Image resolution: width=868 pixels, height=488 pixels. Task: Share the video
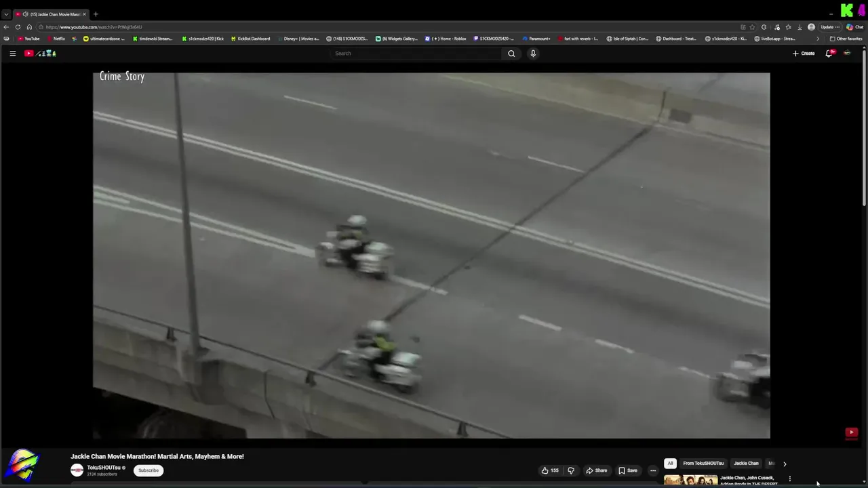click(x=597, y=470)
